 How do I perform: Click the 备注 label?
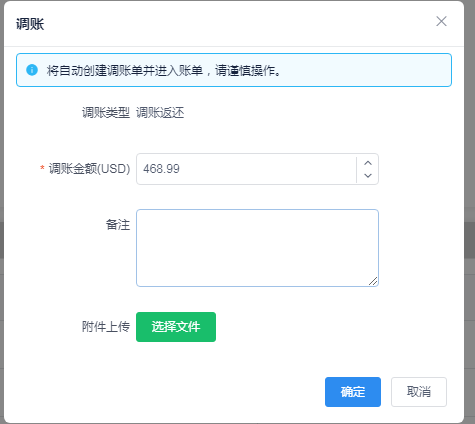click(x=118, y=225)
